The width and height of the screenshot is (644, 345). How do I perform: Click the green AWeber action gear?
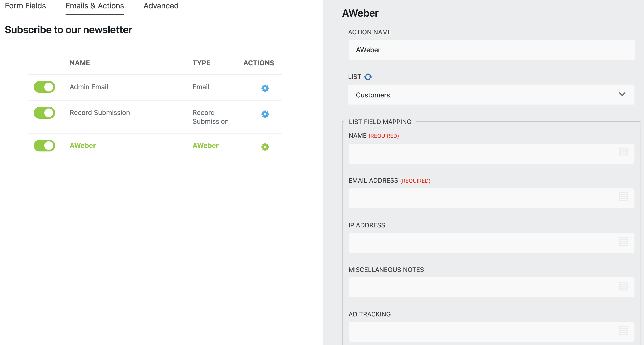[x=265, y=147]
